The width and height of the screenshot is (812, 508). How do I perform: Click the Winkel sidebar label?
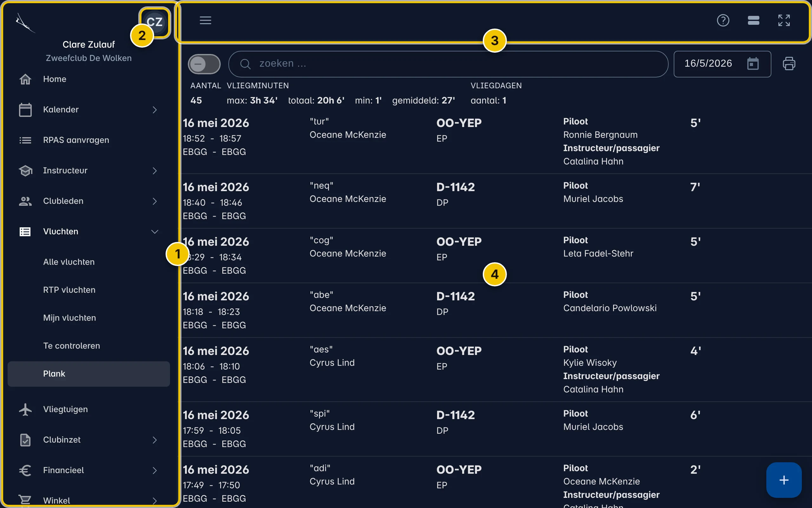tap(56, 501)
